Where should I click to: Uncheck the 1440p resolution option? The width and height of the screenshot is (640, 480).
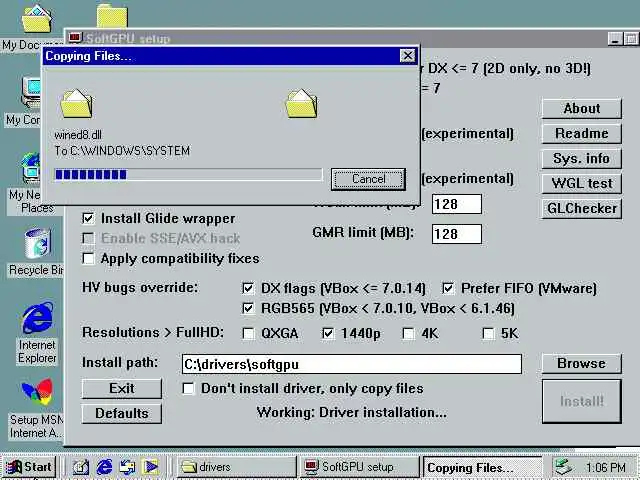[328, 333]
